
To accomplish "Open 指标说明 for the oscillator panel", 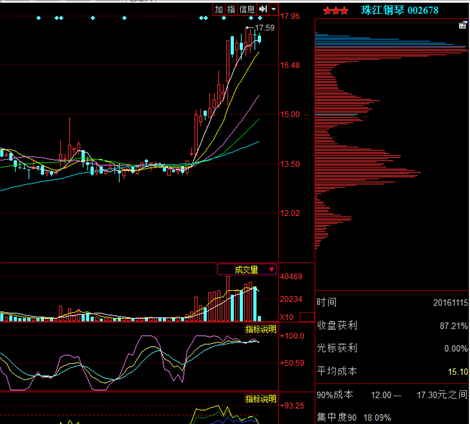I will coord(261,329).
